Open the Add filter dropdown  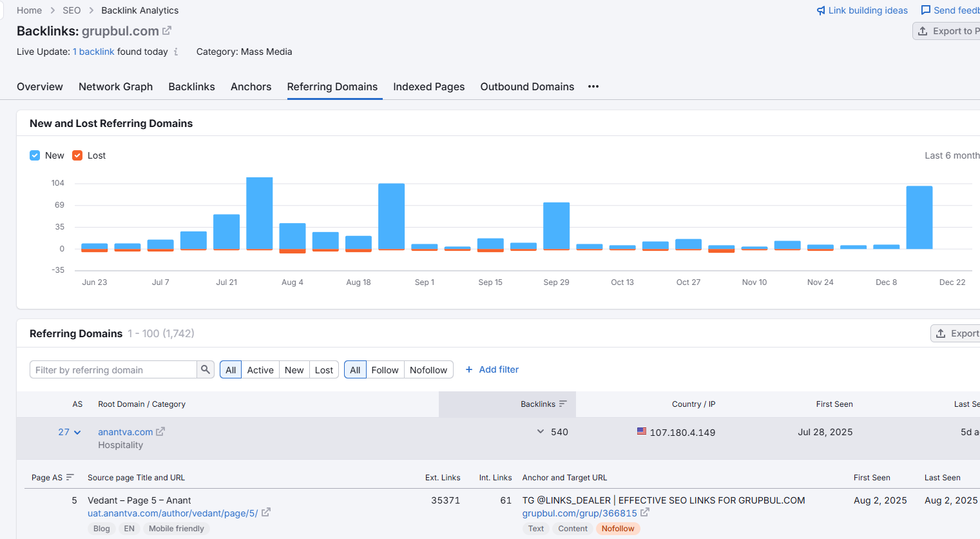[x=492, y=369]
